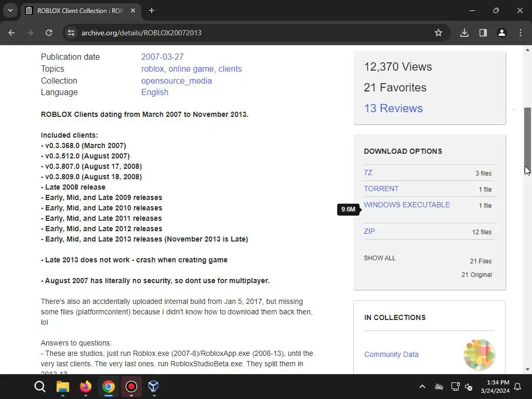The image size is (532, 399).
Task: Open notifications bell icon
Action: tap(518, 387)
